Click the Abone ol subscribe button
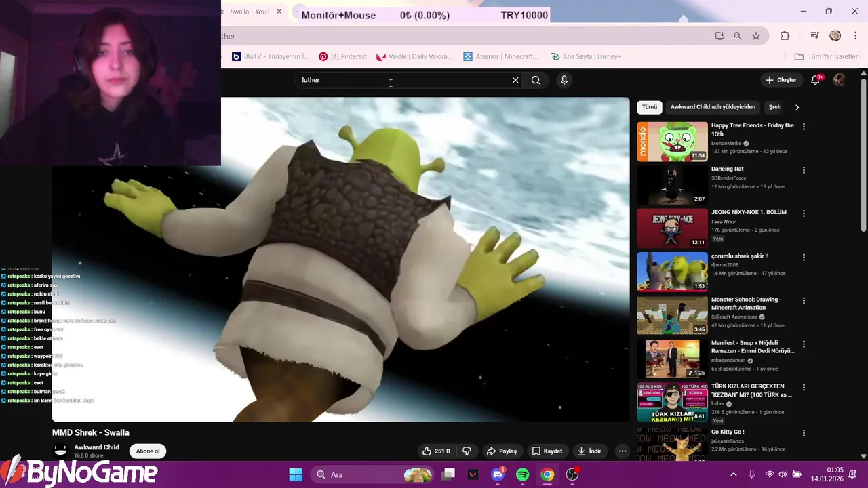This screenshot has height=488, width=868. pos(148,451)
